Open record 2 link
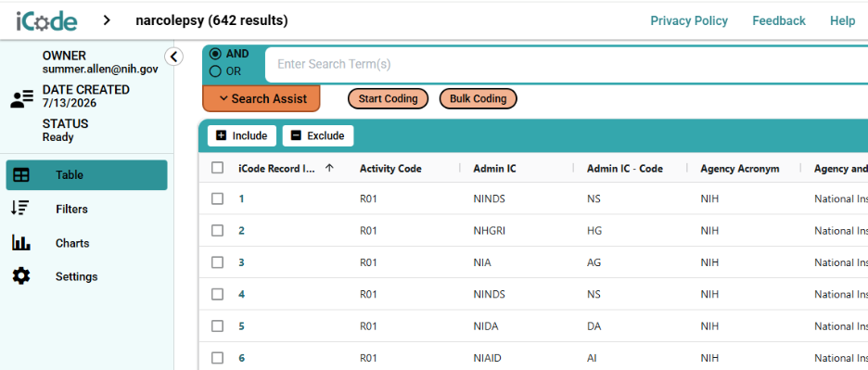 241,230
